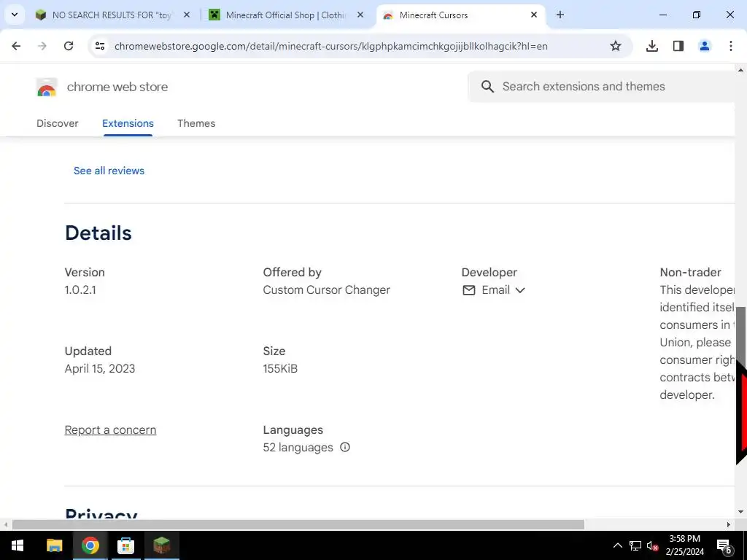This screenshot has height=560, width=747.
Task: Bookmark this page with the star
Action: coord(616,46)
